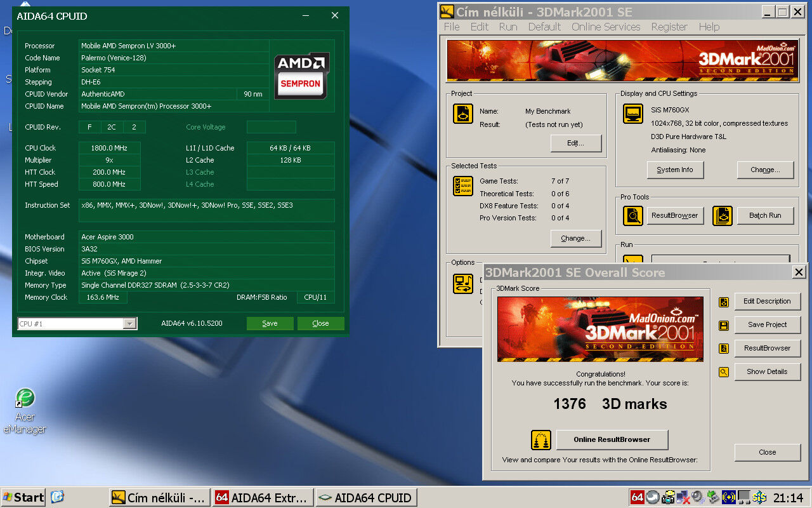Click the Edit Description button
This screenshot has width=812, height=508.
point(768,301)
